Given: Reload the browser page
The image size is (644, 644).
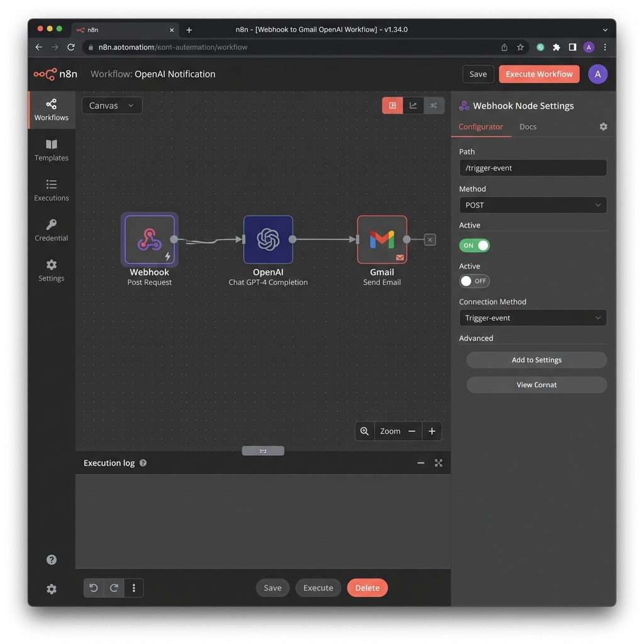Looking at the screenshot, I should click(x=71, y=47).
